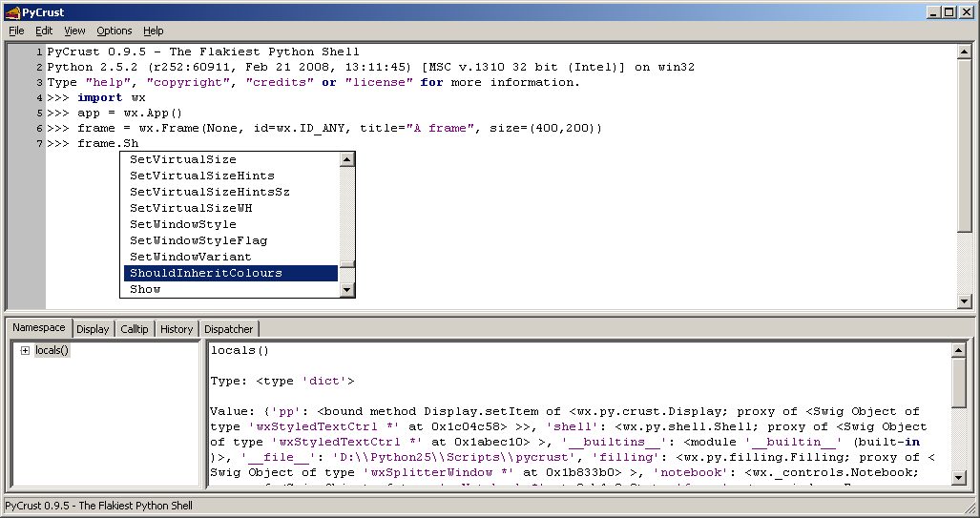
Task: Maximize the PyCrust window
Action: pyautogui.click(x=949, y=11)
